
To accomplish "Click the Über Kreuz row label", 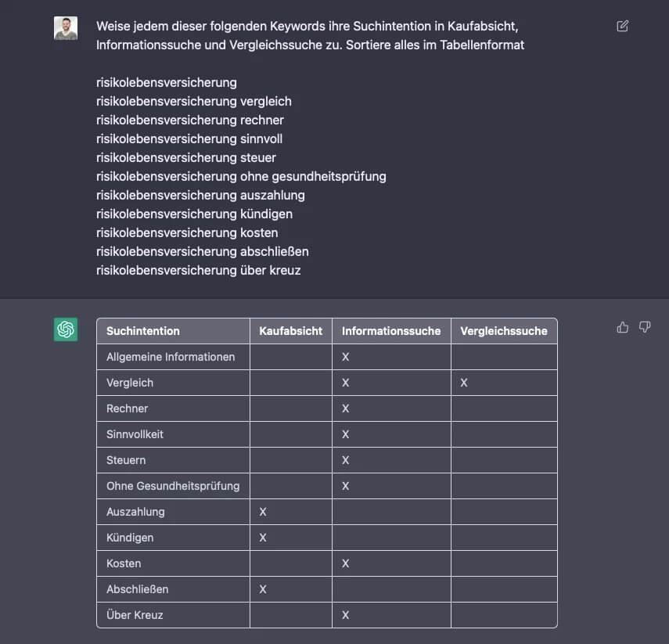I will click(x=135, y=615).
